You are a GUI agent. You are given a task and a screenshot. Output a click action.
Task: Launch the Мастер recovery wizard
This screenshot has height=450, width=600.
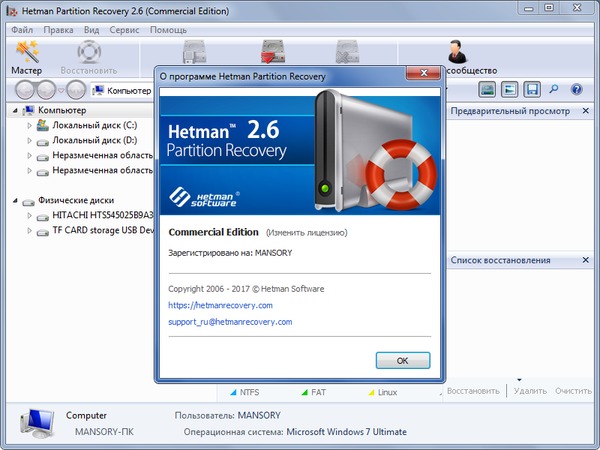(x=26, y=56)
